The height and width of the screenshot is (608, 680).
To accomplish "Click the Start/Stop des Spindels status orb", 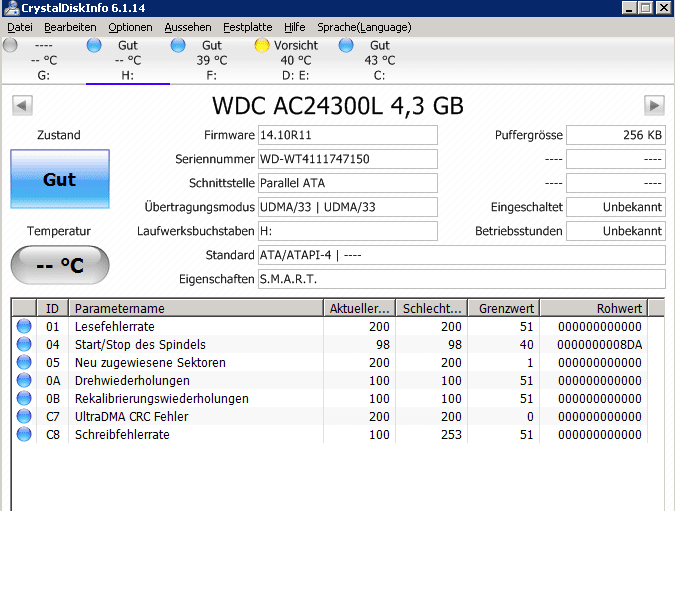I will click(24, 344).
